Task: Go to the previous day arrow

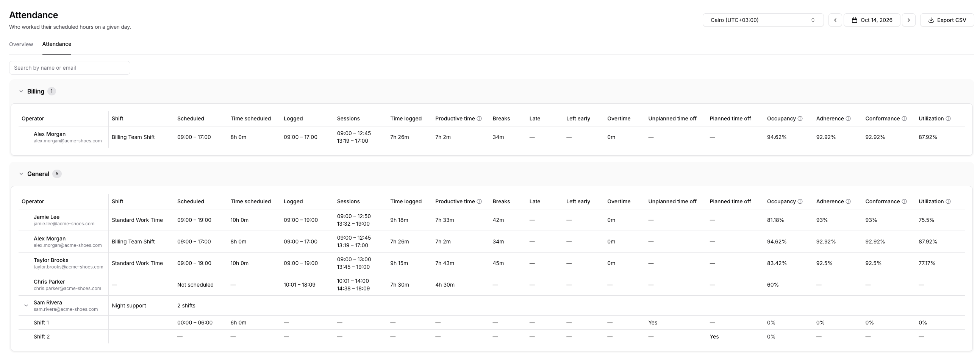Action: tap(835, 20)
